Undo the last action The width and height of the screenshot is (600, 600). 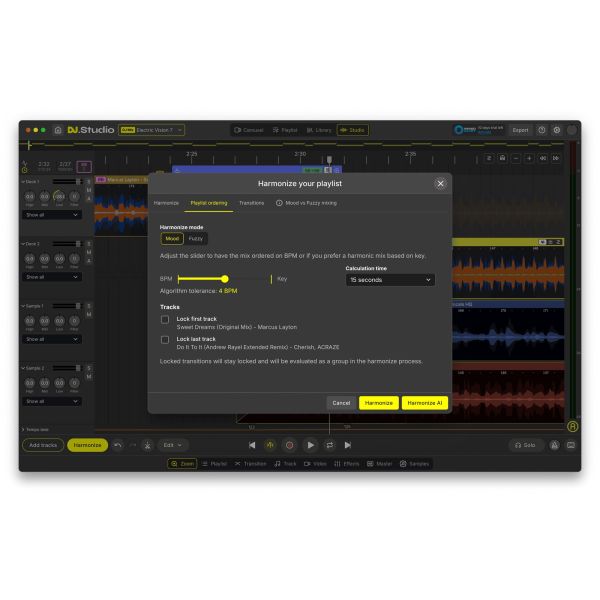tap(118, 445)
